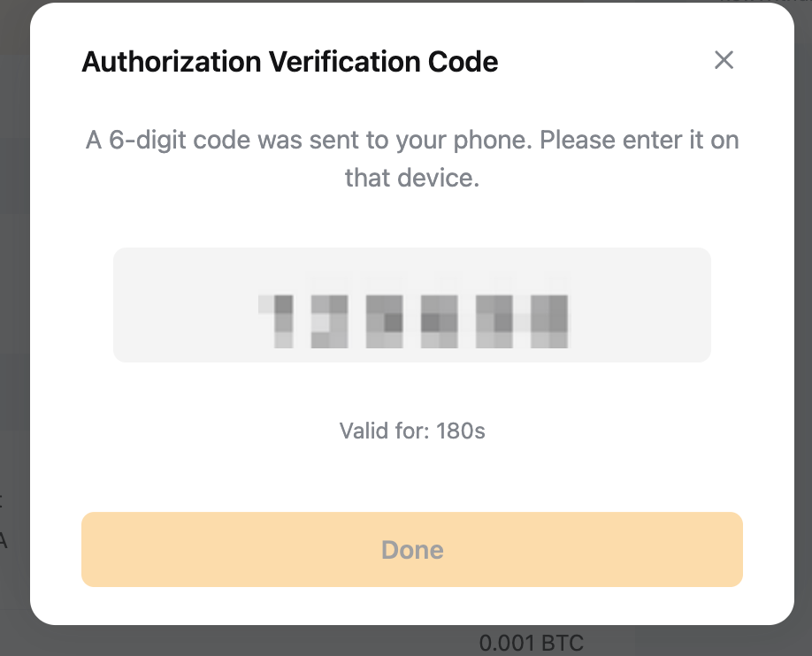
Task: Click the 0.001 BTC amount behind dialog
Action: click(531, 643)
